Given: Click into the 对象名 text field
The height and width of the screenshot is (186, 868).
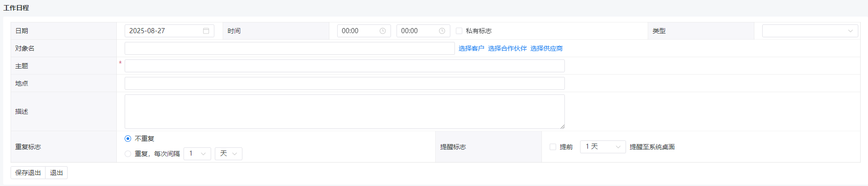Looking at the screenshot, I should pos(289,48).
